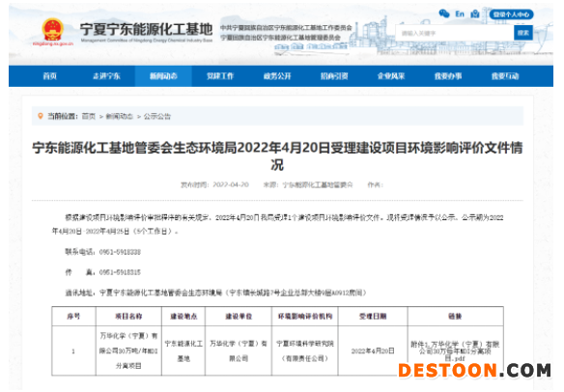Open 登录个人中心 login button
The height and width of the screenshot is (392, 564).
coord(511,14)
